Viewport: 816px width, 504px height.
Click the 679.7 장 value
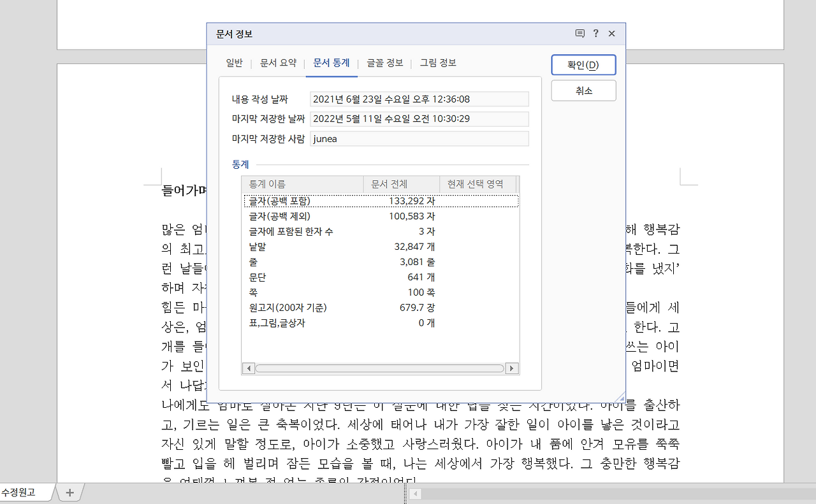417,308
